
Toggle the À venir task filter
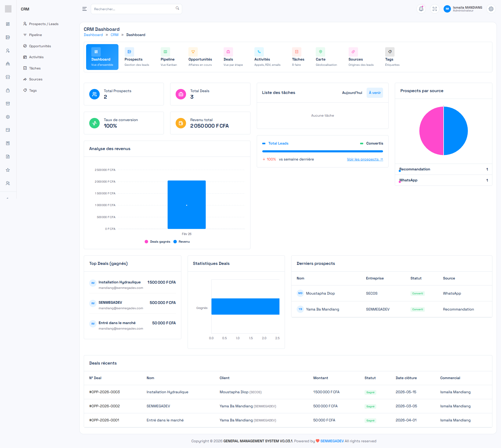pyautogui.click(x=374, y=93)
